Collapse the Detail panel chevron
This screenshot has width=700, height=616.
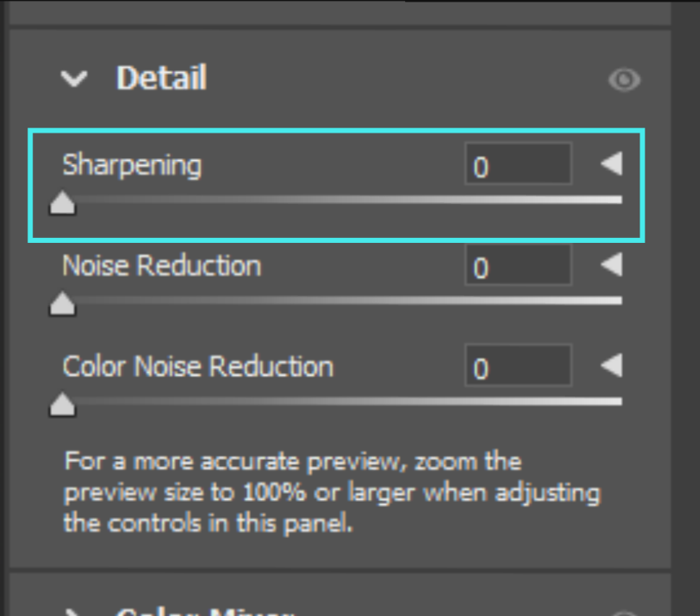[x=75, y=80]
